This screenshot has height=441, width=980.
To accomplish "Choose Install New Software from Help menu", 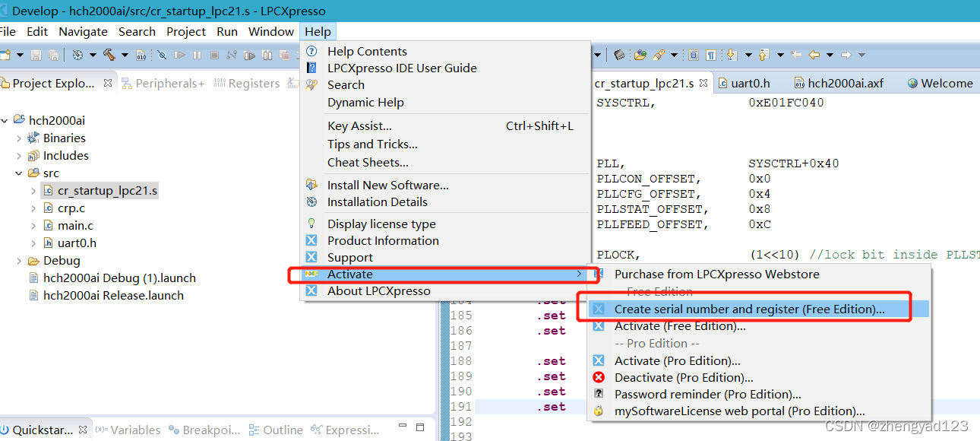I will 387,185.
